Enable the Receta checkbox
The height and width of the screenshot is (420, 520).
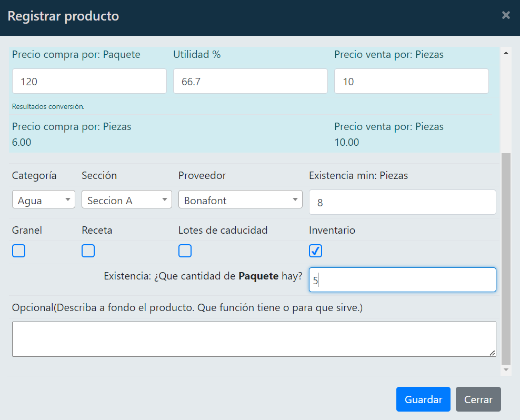pyautogui.click(x=88, y=251)
